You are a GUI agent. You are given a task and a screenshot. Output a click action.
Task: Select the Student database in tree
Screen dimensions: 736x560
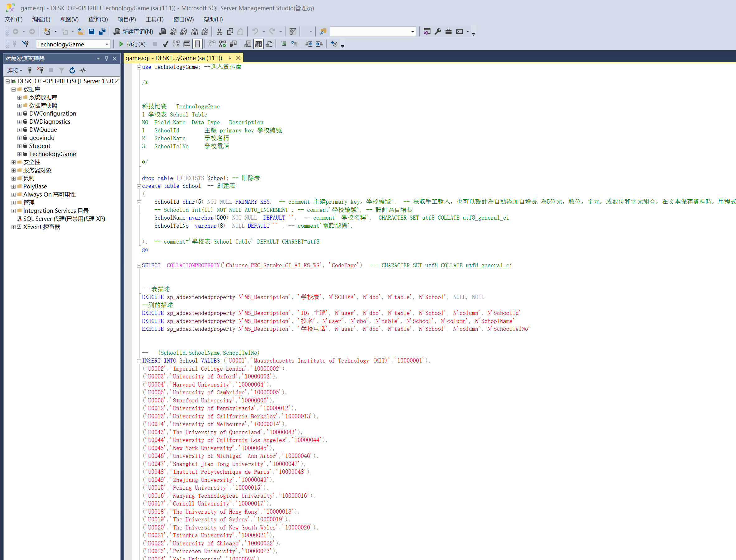click(x=39, y=146)
